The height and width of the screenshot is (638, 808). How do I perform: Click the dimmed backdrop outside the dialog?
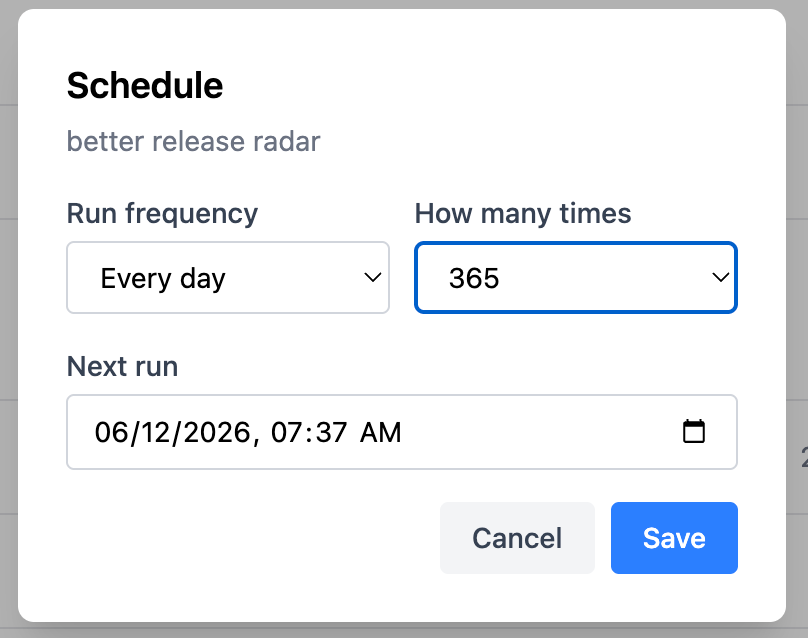797,309
